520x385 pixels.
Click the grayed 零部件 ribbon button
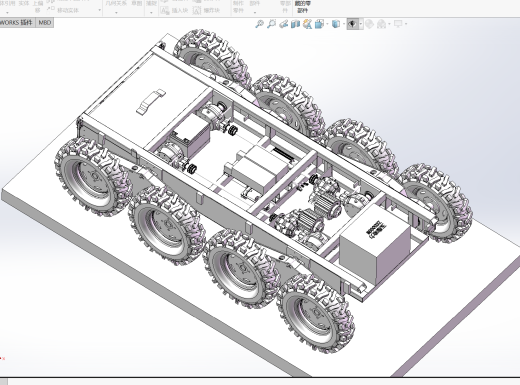(x=285, y=7)
